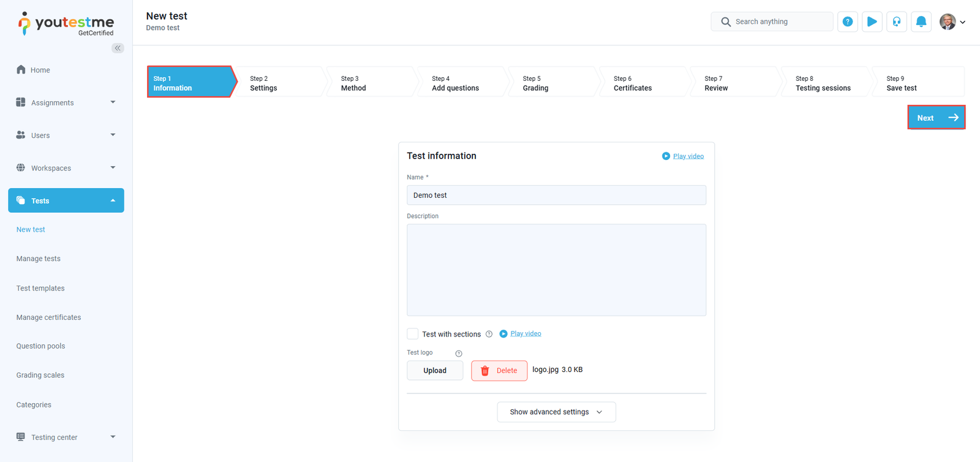
Task: Collapse the sidebar with double-chevron icon
Action: coord(118,48)
